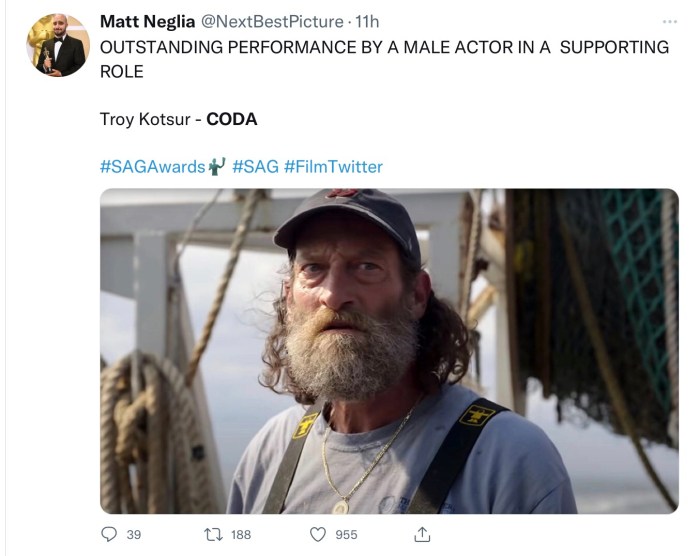Like the tweet with heart icon
The height and width of the screenshot is (556, 700).
click(x=316, y=534)
